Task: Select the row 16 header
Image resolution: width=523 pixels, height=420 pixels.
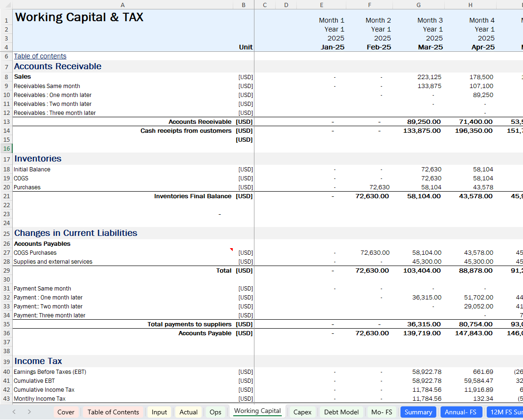Action: (x=6, y=149)
